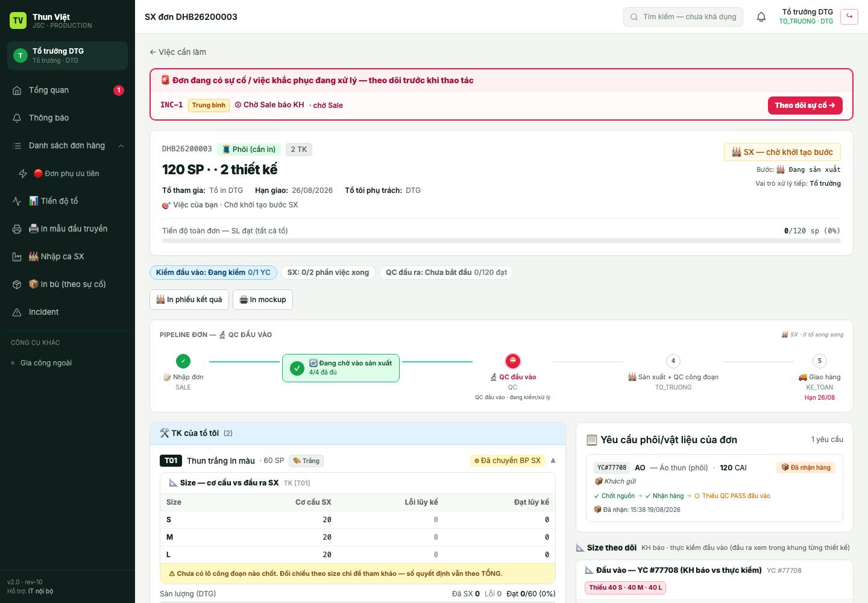Click In mockup button
The image size is (868, 603).
[x=263, y=300]
